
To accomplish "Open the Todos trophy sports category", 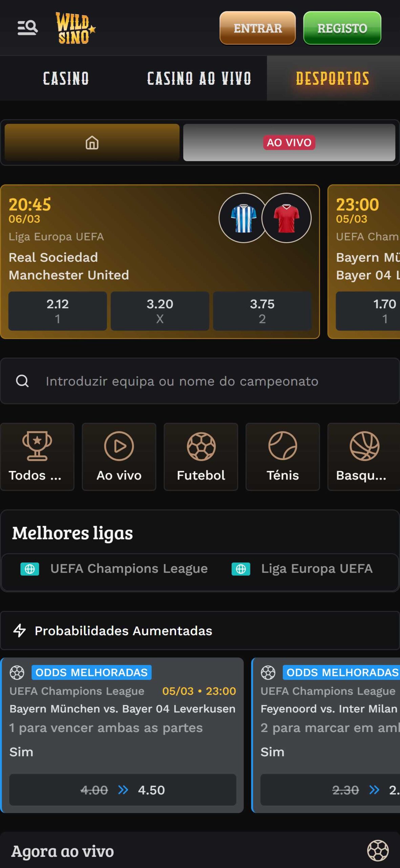I will click(37, 456).
